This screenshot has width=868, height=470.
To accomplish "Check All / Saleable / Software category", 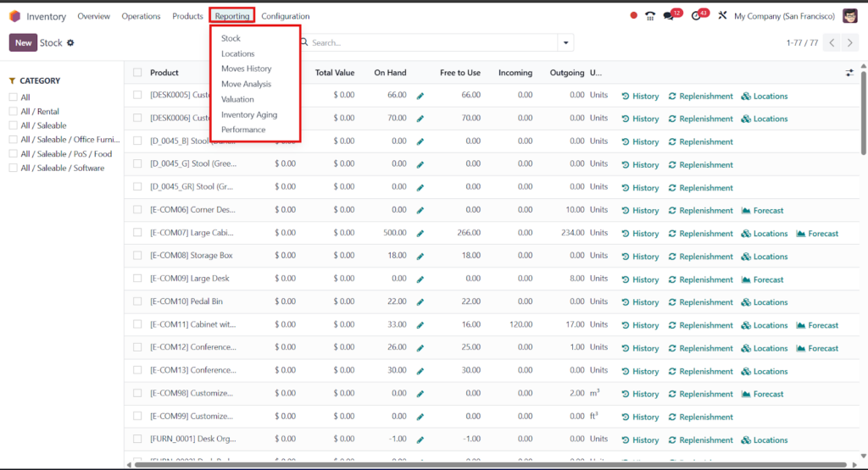I will pyautogui.click(x=14, y=168).
